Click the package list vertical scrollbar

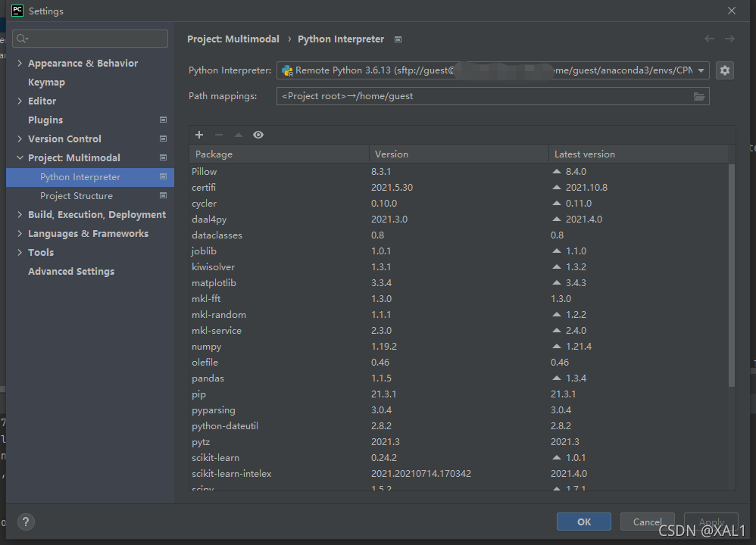pyautogui.click(x=732, y=275)
